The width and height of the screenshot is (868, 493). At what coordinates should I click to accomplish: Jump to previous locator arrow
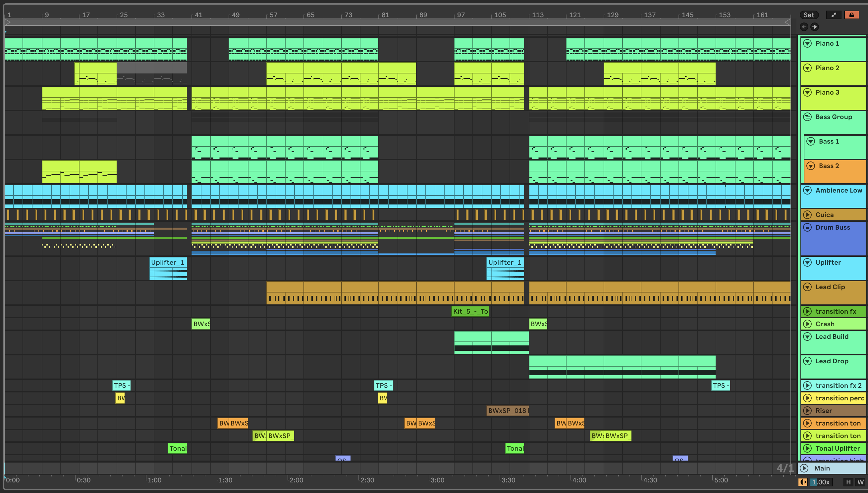click(x=804, y=27)
